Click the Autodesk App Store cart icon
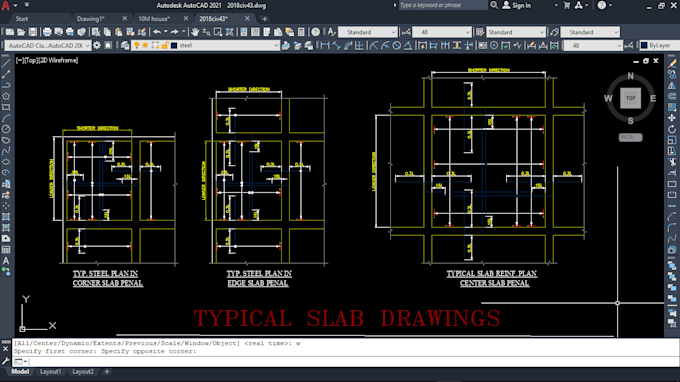 click(x=566, y=5)
